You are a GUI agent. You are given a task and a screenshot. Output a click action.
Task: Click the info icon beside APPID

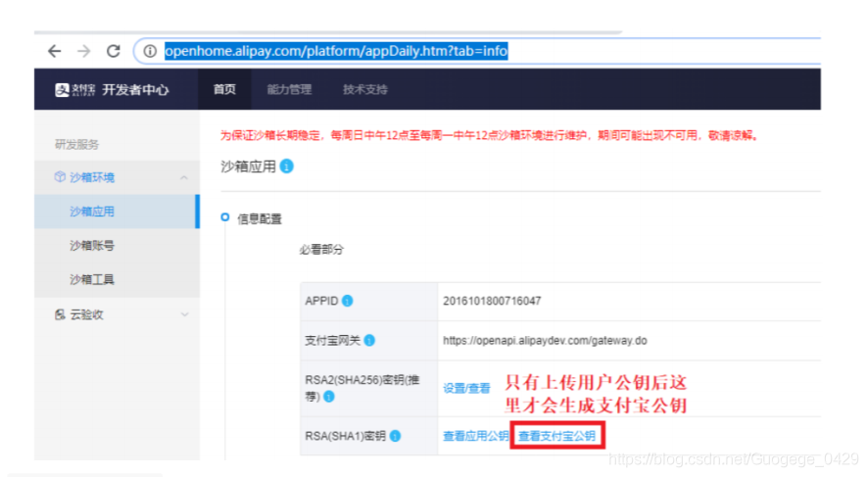pos(347,301)
